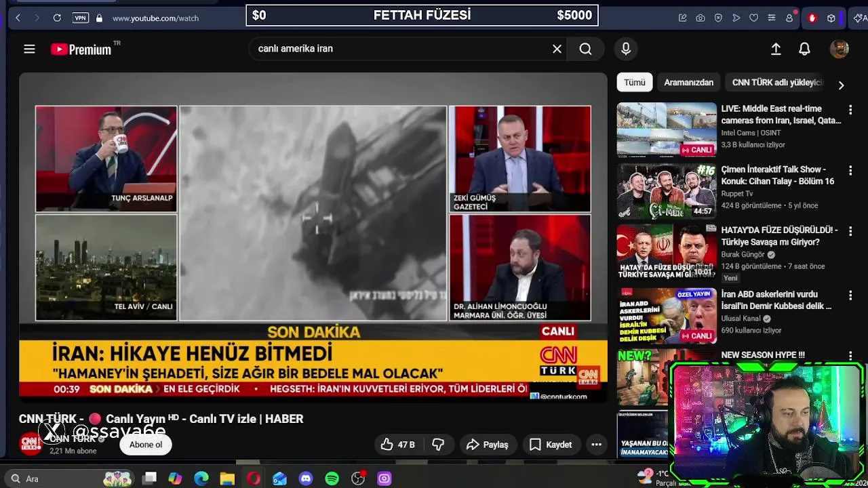
Task: Open 'HATAY'DA FÜZE DÜŞÜRÜLDÜ!' video thumbnail
Action: [667, 251]
